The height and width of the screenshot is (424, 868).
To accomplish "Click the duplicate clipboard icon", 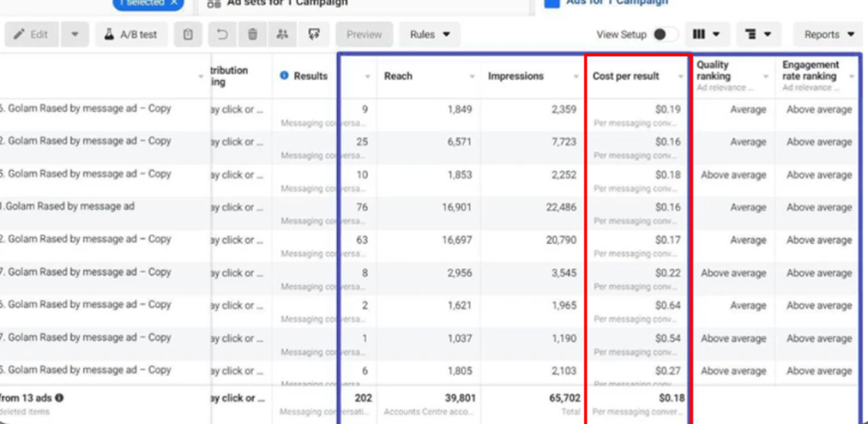I will pyautogui.click(x=188, y=35).
